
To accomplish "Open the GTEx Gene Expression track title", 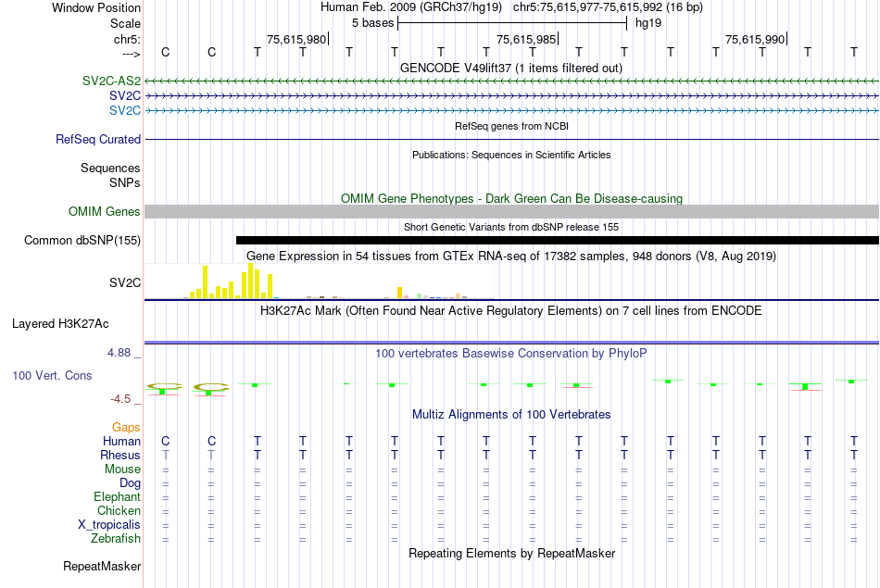I will coord(511,256).
